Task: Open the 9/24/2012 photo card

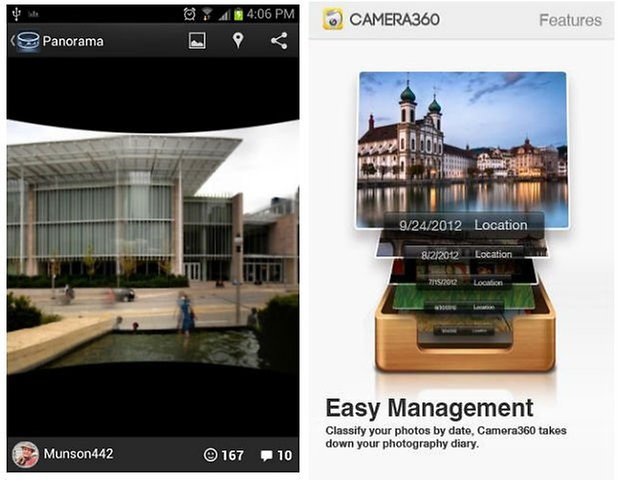Action: point(463,150)
